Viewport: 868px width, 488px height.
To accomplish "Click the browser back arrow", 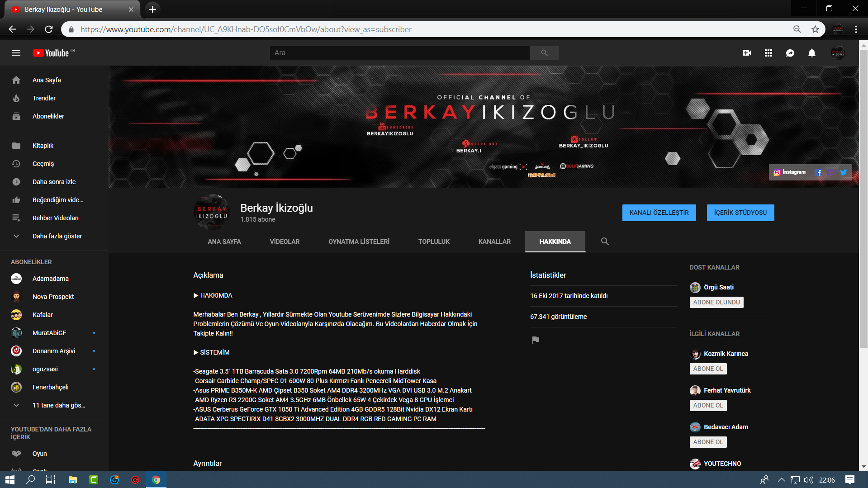I will click(12, 29).
